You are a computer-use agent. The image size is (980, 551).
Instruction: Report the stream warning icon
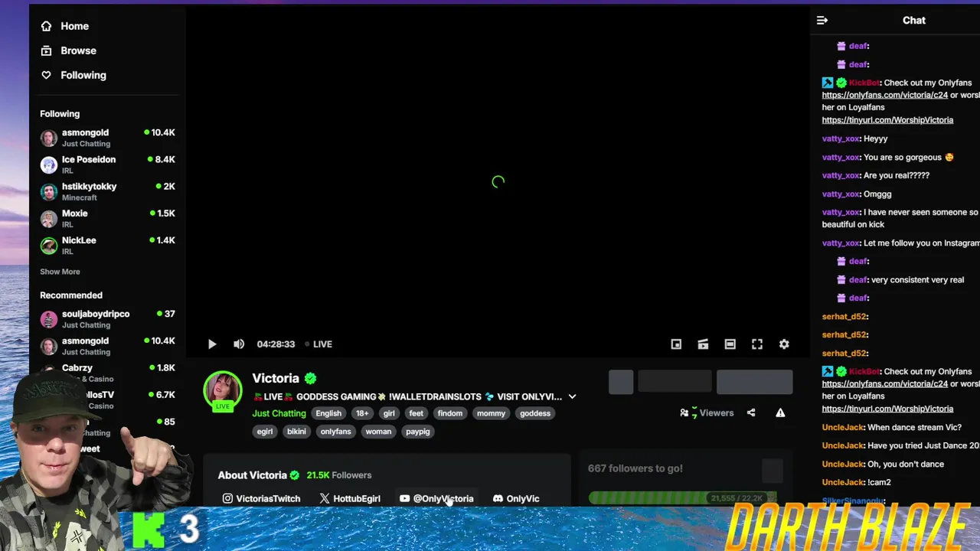click(x=780, y=412)
